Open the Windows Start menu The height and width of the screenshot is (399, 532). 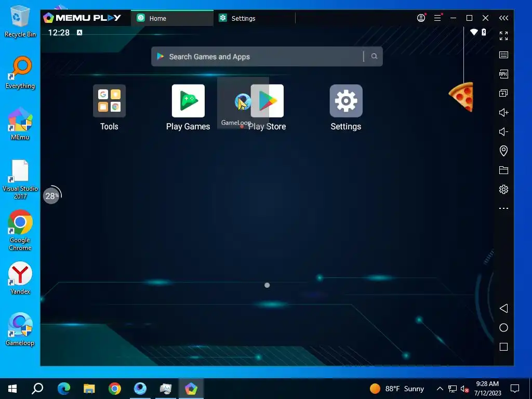click(12, 389)
